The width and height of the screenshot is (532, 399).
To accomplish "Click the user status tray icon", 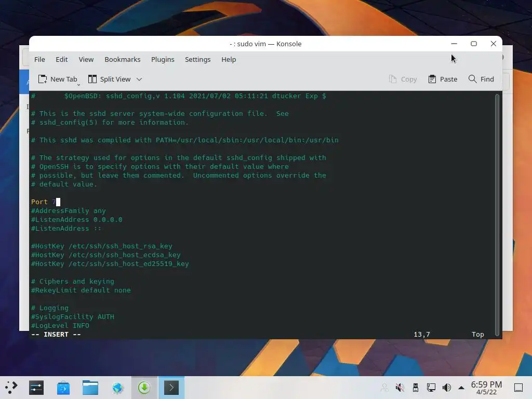I will (384, 388).
